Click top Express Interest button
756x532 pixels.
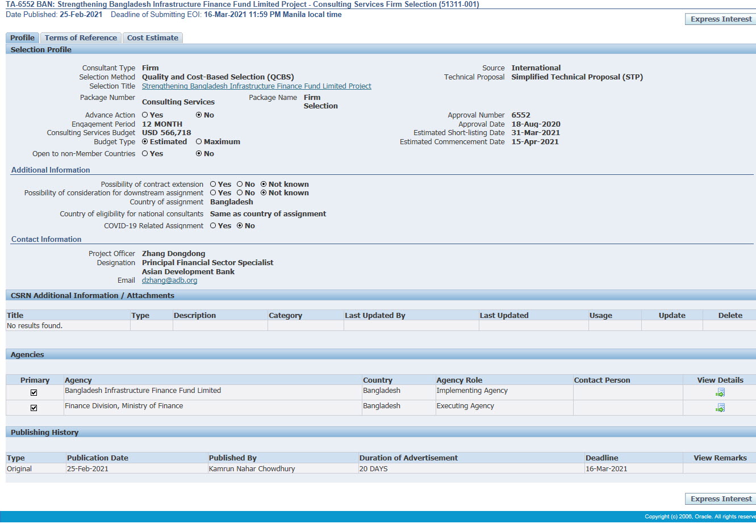point(721,19)
